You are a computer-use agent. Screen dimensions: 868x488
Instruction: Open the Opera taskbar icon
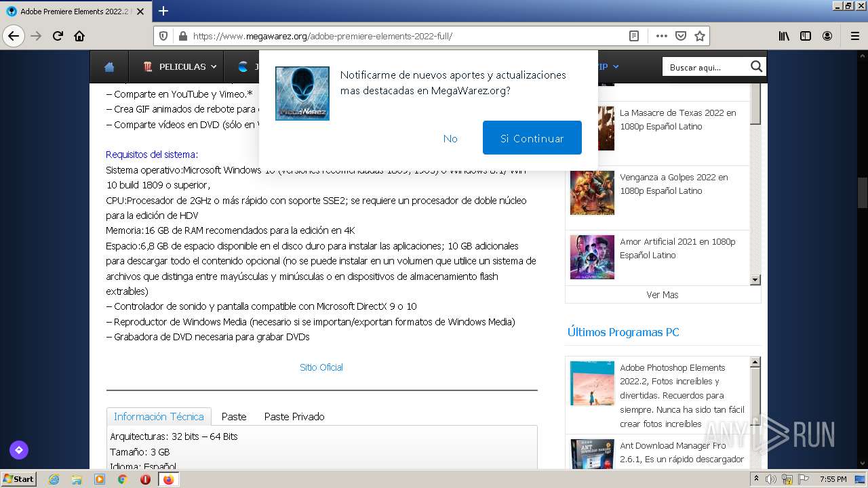(x=145, y=479)
